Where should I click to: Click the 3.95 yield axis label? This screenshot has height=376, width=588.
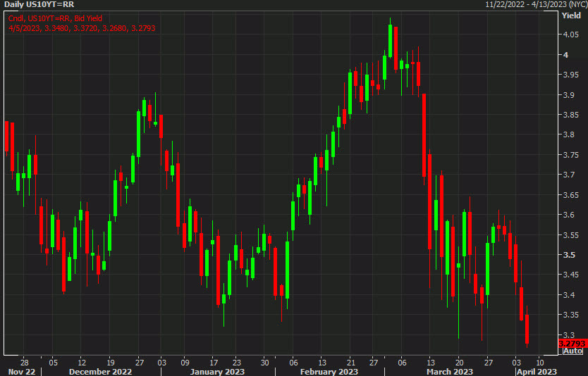tap(571, 75)
